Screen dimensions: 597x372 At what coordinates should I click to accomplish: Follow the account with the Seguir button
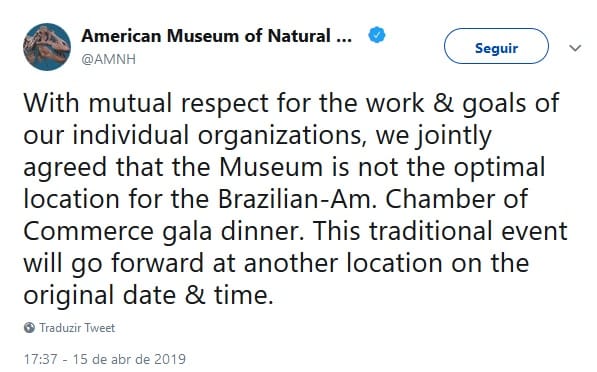pyautogui.click(x=496, y=46)
